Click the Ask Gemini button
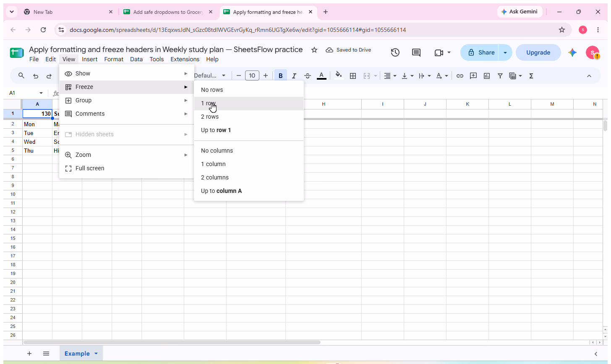 click(x=520, y=12)
